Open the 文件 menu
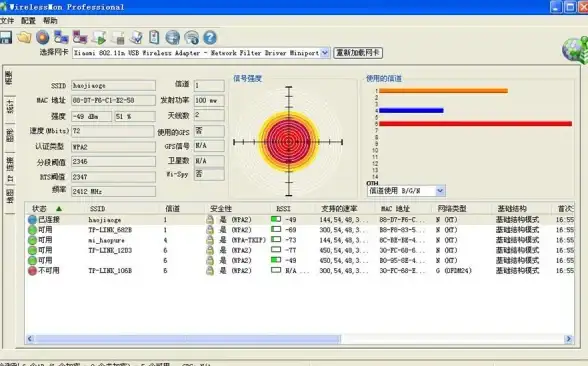Image resolution: width=588 pixels, height=366 pixels. (7, 21)
